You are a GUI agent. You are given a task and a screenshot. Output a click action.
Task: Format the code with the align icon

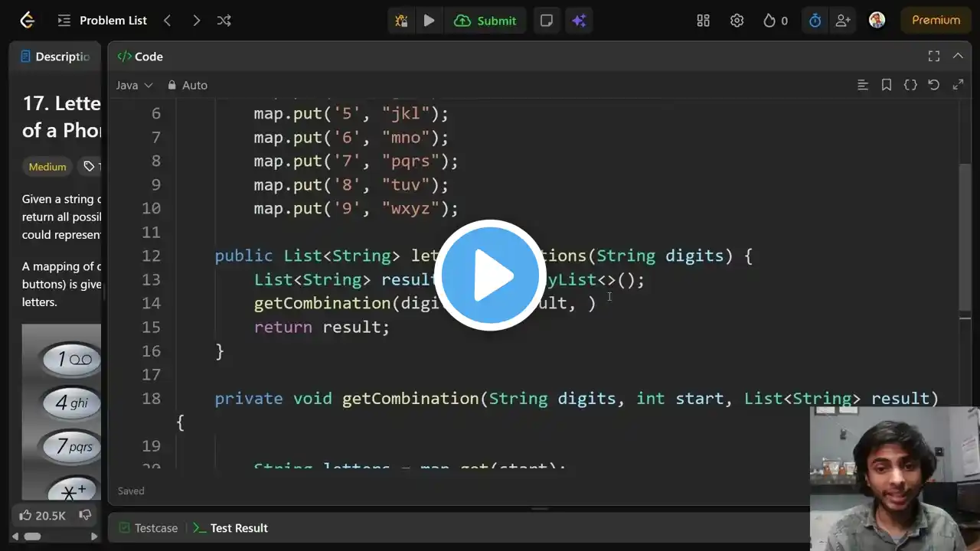863,85
